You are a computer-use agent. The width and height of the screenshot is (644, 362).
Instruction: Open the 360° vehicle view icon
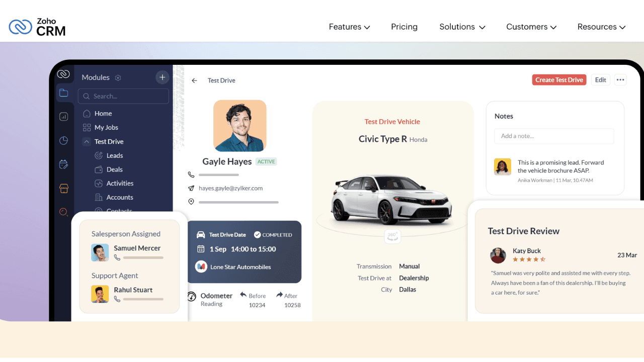click(392, 236)
